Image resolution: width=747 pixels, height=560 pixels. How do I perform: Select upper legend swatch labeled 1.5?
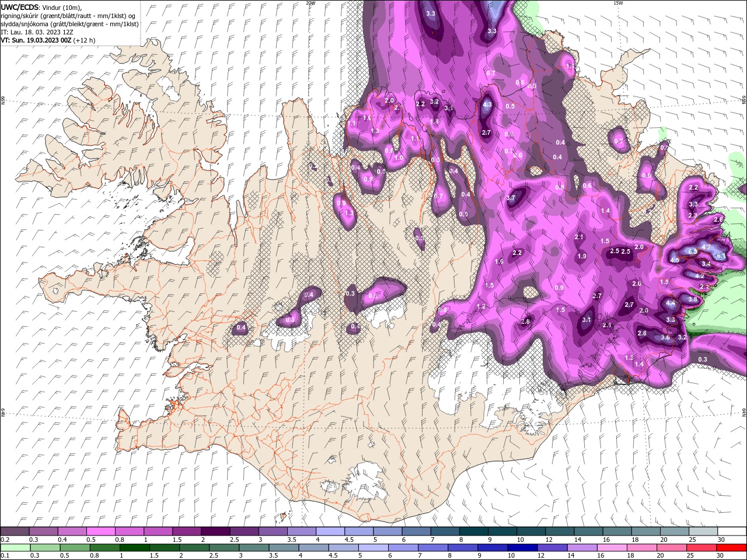pyautogui.click(x=186, y=532)
